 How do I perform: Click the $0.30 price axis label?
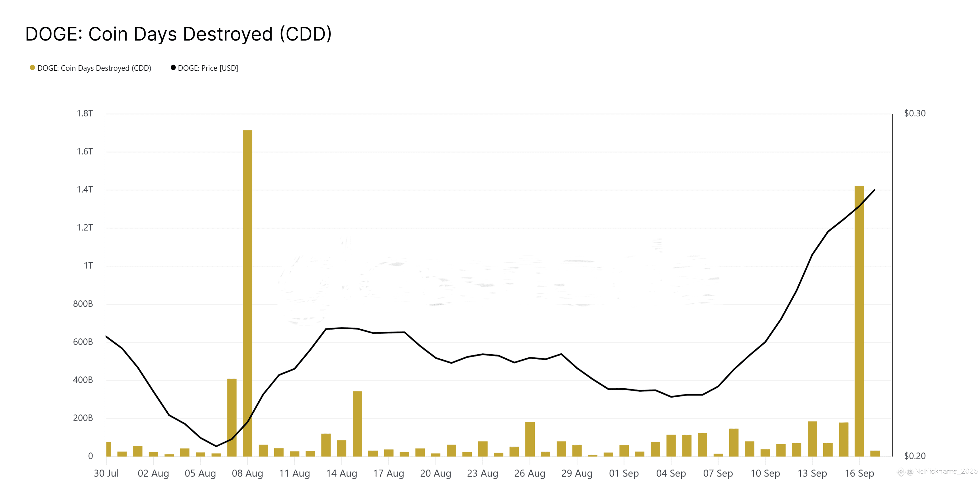point(915,114)
